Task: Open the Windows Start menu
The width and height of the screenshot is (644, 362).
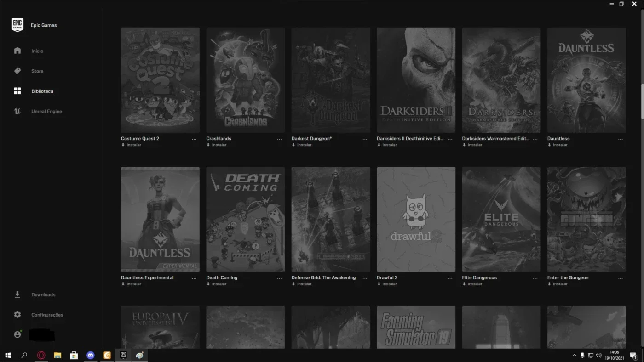Action: click(x=8, y=355)
